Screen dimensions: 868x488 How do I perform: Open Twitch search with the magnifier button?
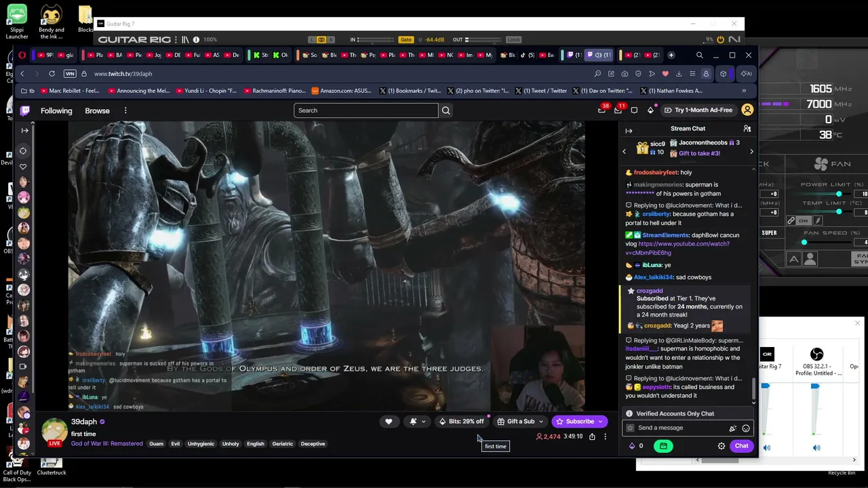tap(446, 110)
